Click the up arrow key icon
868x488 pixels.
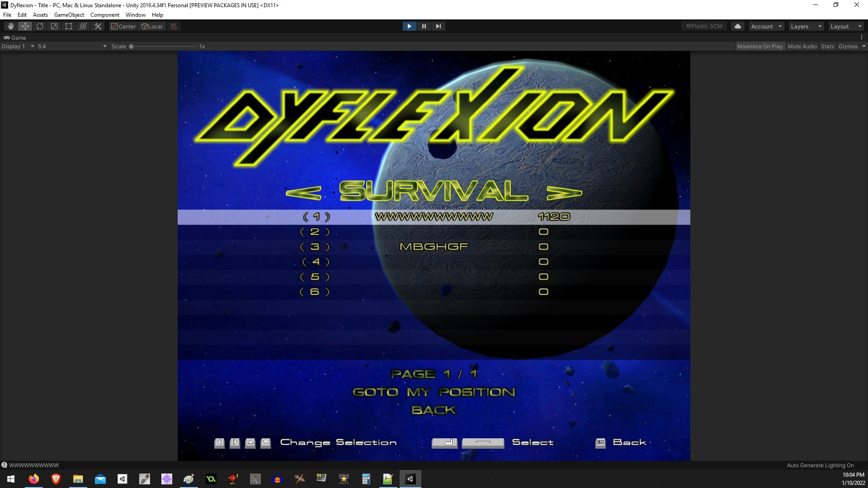point(250,443)
